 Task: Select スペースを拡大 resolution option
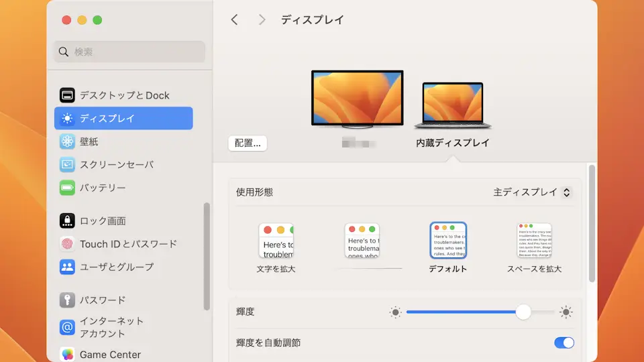click(x=534, y=241)
